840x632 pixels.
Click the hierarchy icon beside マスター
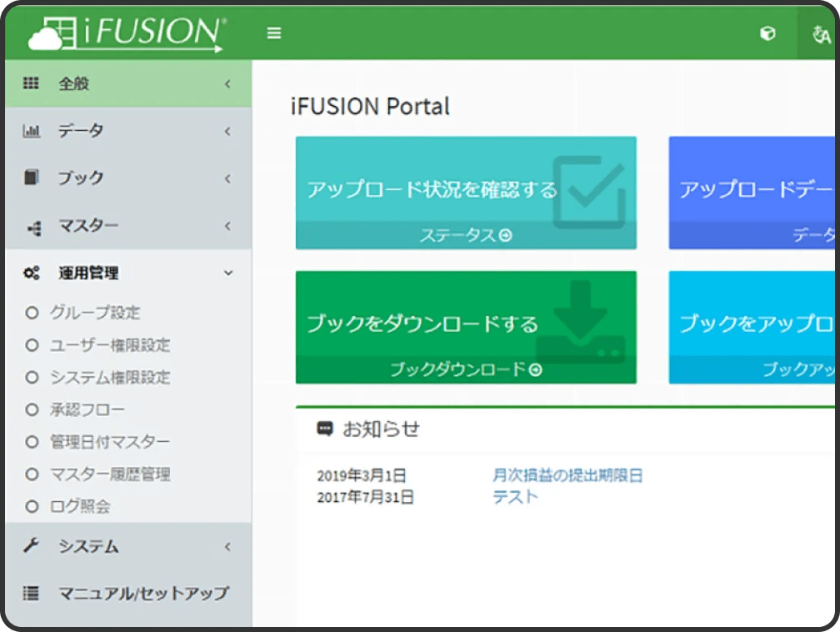[33, 228]
